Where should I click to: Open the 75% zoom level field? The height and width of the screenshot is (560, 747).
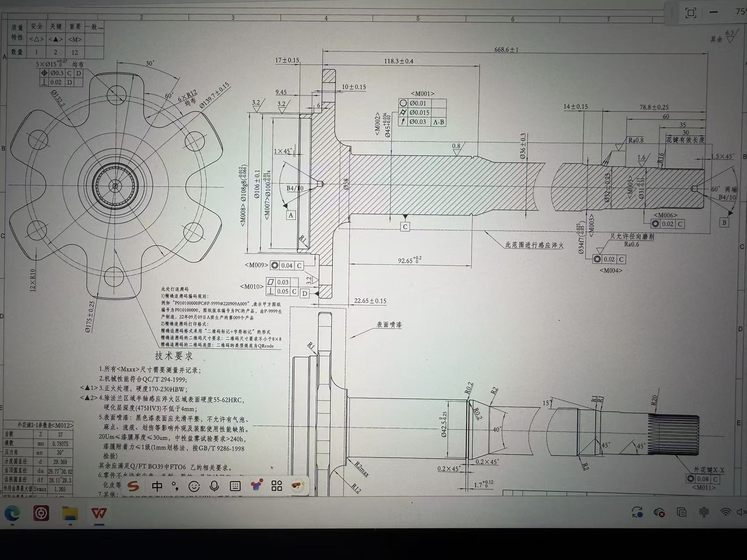(740, 12)
